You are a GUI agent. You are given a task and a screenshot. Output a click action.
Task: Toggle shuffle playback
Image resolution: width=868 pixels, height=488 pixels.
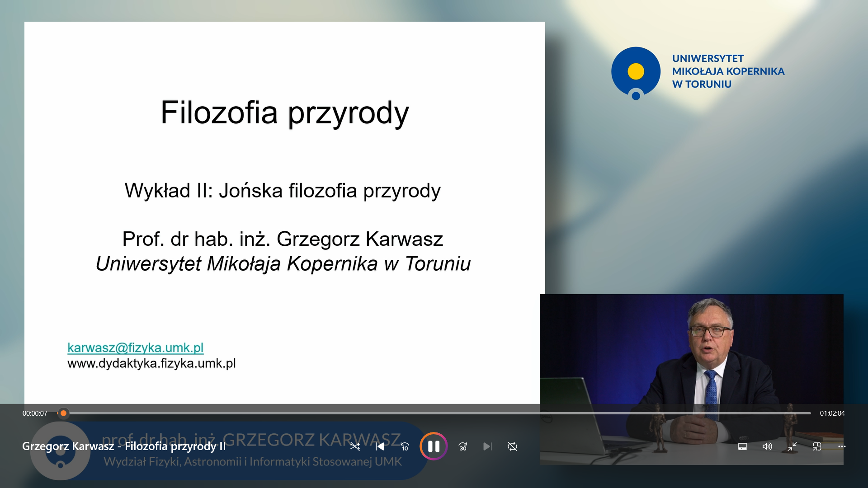pyautogui.click(x=355, y=446)
